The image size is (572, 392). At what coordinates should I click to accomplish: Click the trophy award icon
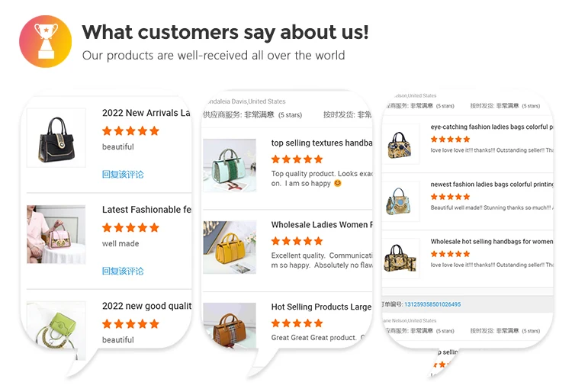coord(45,42)
